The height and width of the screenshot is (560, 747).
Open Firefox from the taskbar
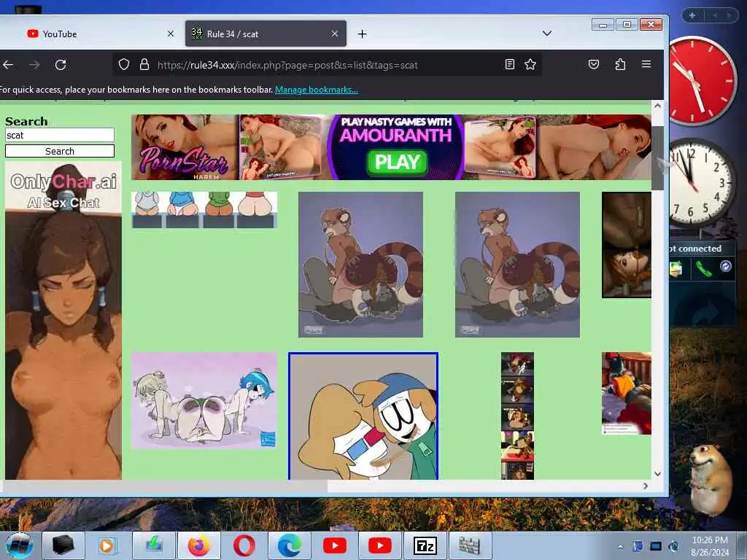(199, 545)
